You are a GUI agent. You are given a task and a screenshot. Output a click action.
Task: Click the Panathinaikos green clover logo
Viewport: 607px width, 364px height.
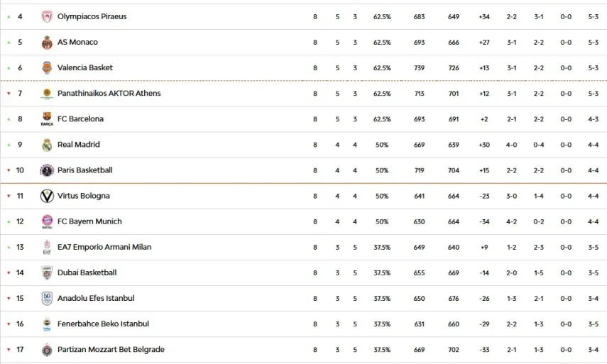click(47, 94)
